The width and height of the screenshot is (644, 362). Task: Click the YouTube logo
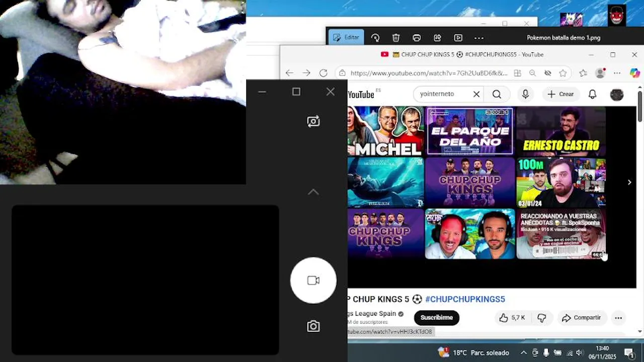point(362,94)
